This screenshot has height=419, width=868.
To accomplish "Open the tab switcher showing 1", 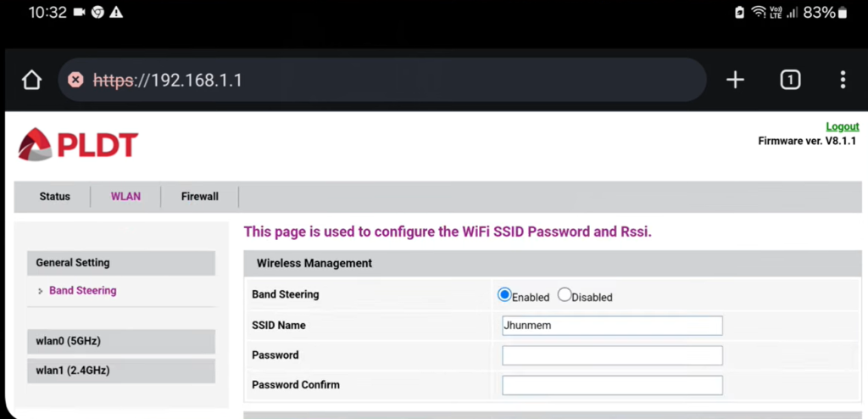I will [x=790, y=81].
